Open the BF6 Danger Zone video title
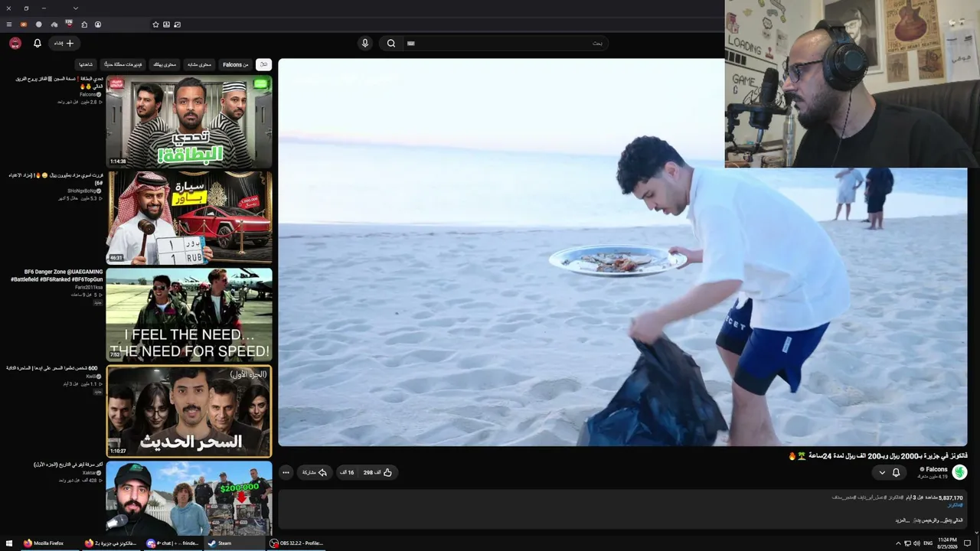Screen dimensions: 980x551 click(57, 275)
